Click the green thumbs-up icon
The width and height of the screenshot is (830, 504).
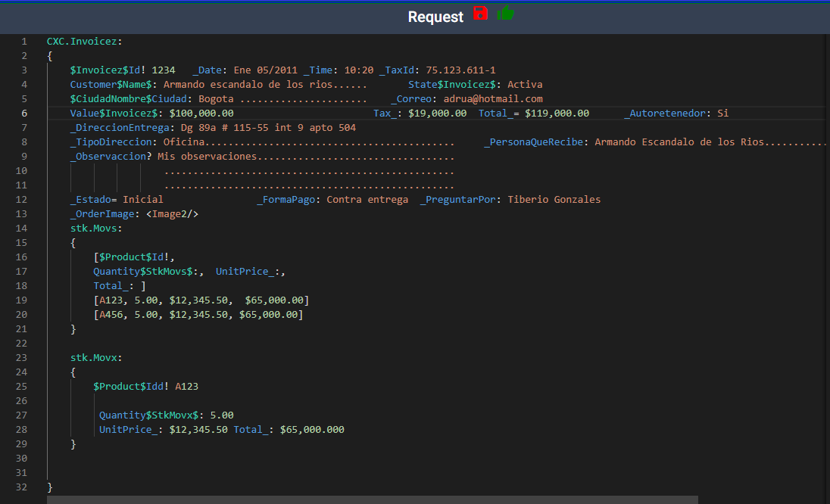[506, 13]
